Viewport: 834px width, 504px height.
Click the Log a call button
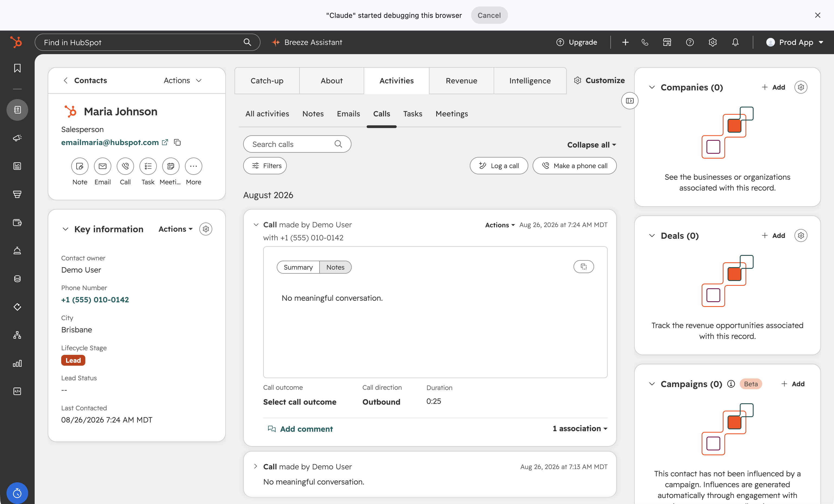[x=499, y=166]
